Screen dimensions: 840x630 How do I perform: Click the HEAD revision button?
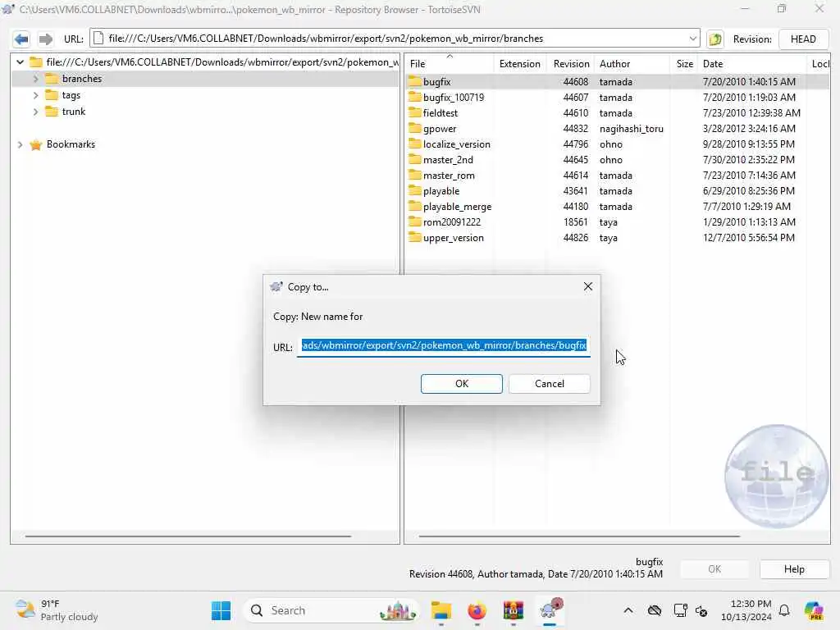[x=803, y=39]
